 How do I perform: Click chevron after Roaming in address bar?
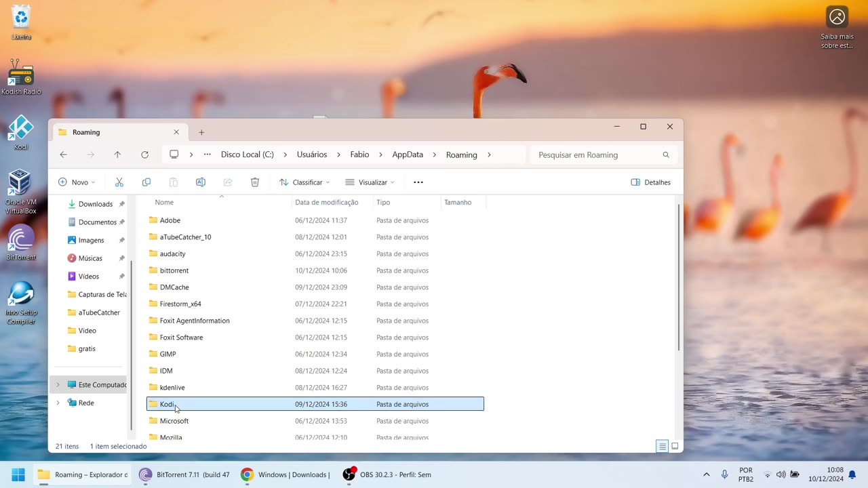[x=489, y=155]
